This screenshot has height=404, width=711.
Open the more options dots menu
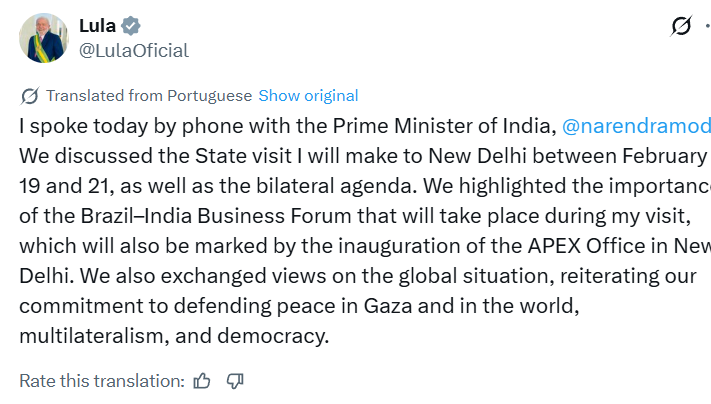pos(707,27)
